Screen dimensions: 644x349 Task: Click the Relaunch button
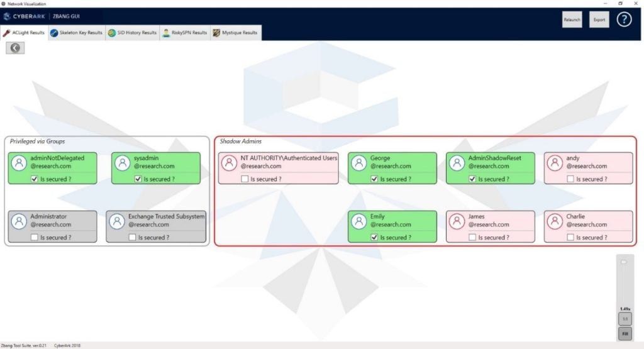tap(572, 19)
